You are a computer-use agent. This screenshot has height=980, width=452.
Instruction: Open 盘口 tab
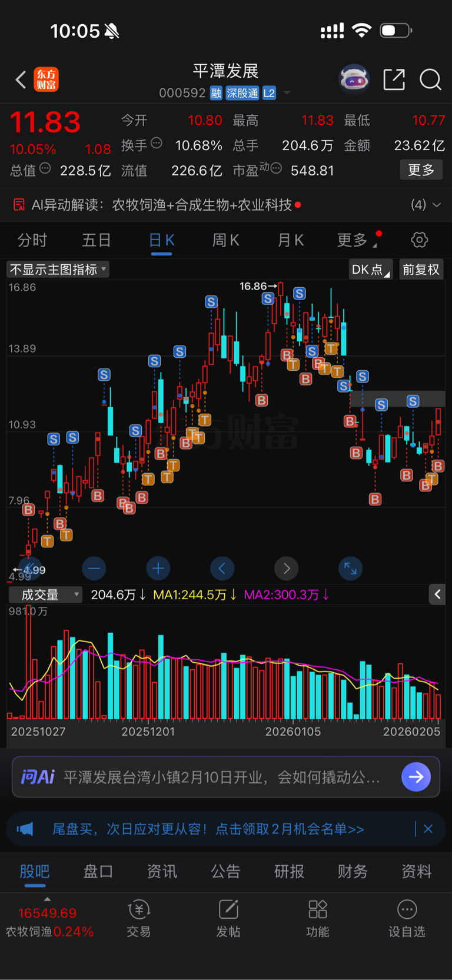pyautogui.click(x=98, y=872)
